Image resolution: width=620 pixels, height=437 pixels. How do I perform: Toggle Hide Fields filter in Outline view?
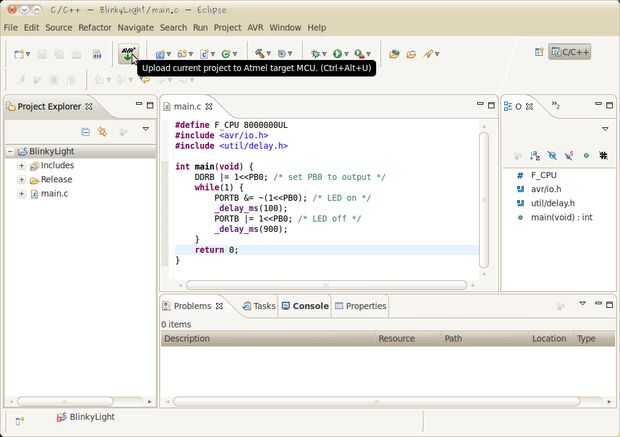[x=552, y=155]
